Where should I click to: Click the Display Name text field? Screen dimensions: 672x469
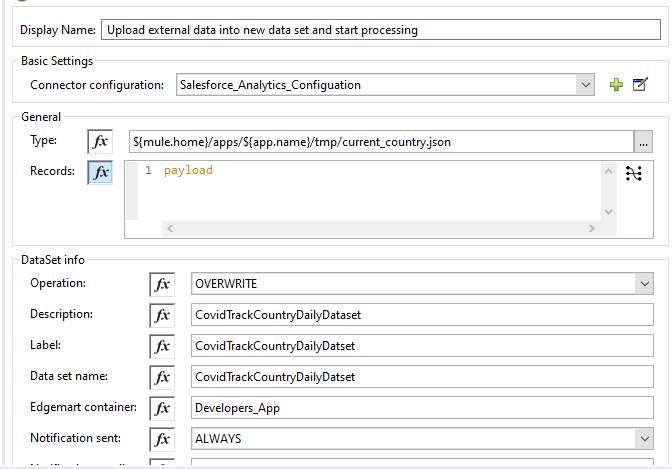click(381, 30)
